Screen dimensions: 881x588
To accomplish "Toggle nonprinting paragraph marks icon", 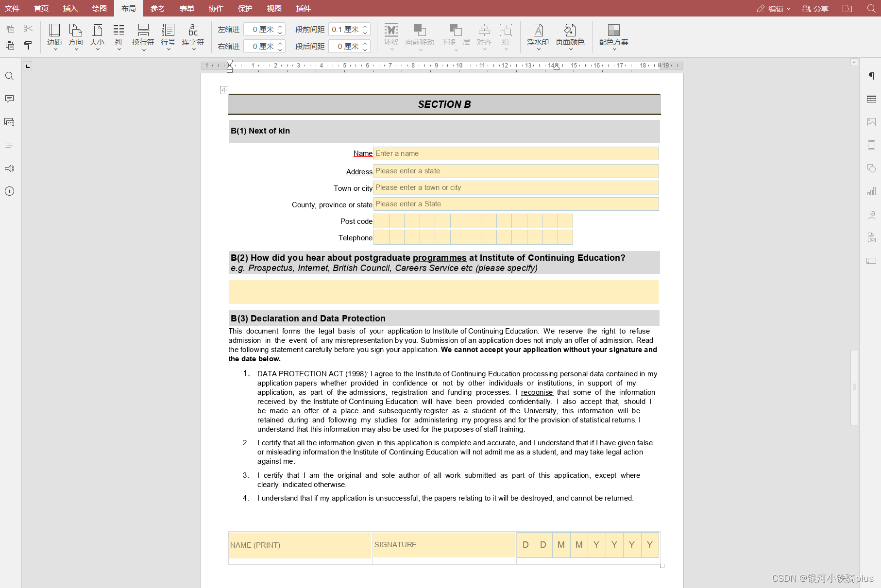I will pyautogui.click(x=872, y=76).
